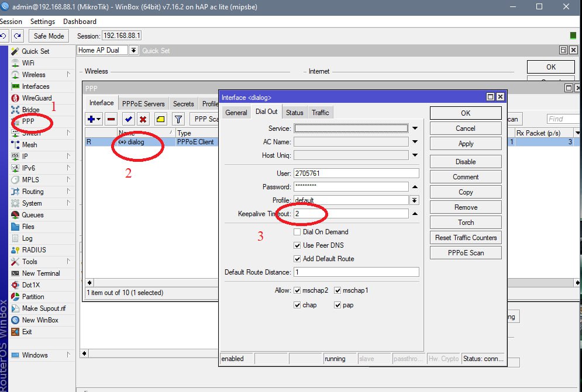The height and width of the screenshot is (392, 582).
Task: Open the Bridge sidebar item
Action: [x=30, y=110]
